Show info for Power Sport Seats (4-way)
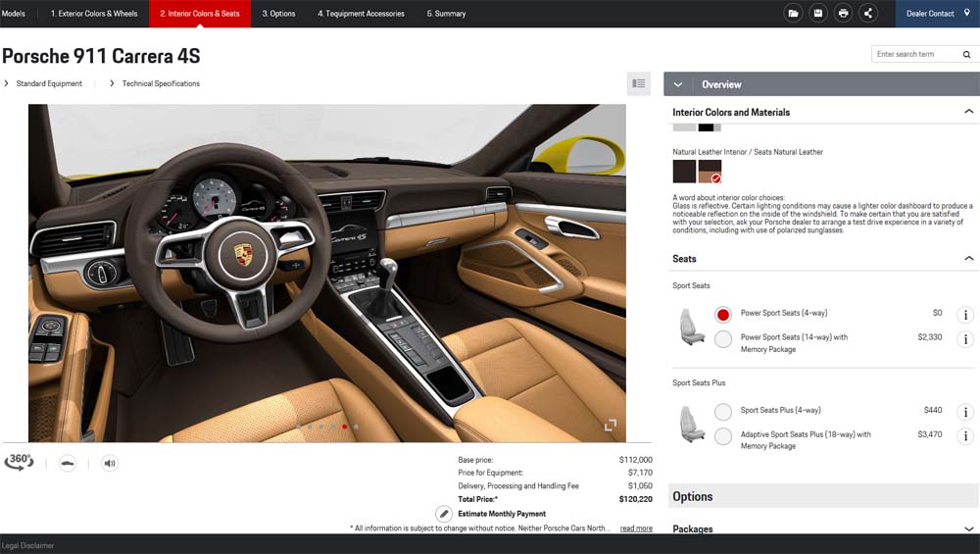 click(965, 315)
